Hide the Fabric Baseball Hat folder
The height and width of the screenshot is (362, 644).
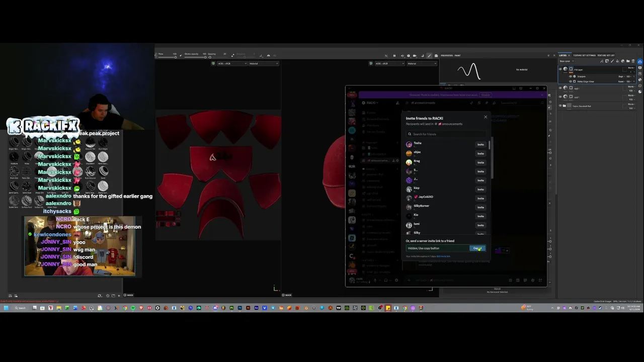pyautogui.click(x=560, y=106)
